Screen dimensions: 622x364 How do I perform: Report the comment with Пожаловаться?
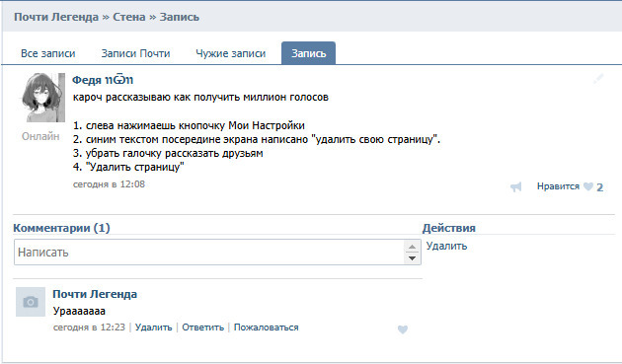coord(267,328)
